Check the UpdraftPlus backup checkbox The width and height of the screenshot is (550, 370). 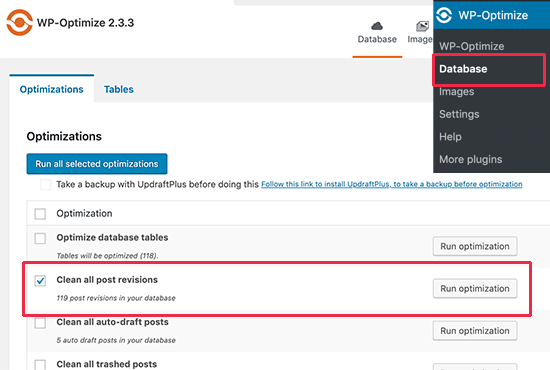[45, 184]
